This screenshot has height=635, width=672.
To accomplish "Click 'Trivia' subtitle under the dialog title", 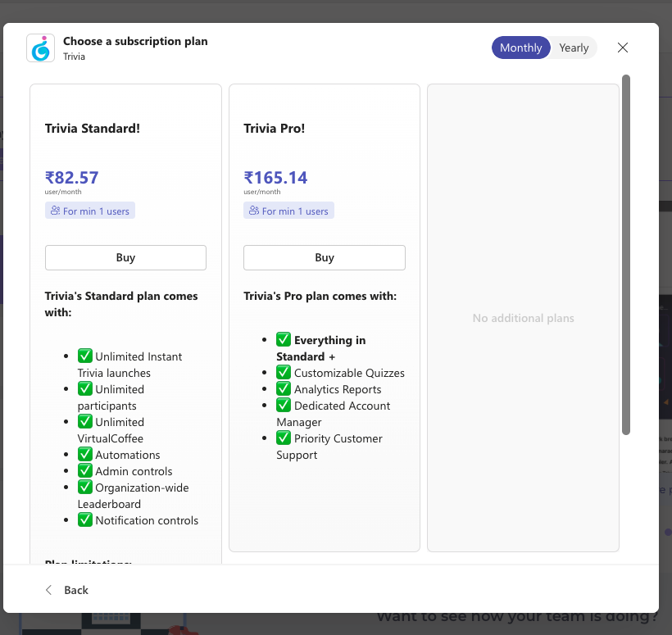I will [x=74, y=57].
